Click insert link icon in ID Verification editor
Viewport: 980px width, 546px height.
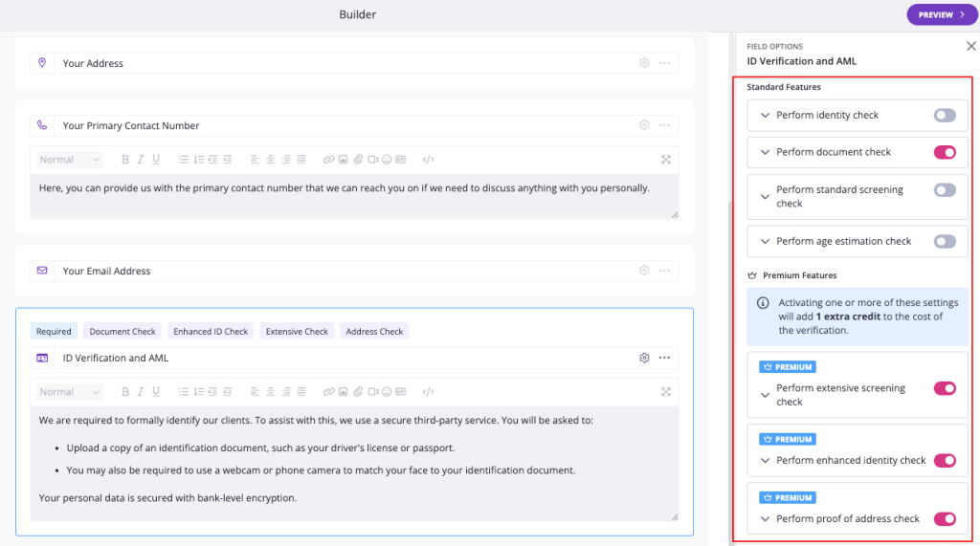coord(328,392)
